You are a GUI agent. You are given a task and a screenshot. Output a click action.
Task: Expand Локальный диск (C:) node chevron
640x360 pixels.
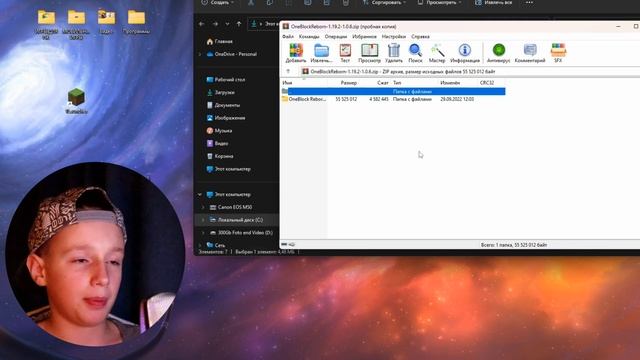click(203, 220)
